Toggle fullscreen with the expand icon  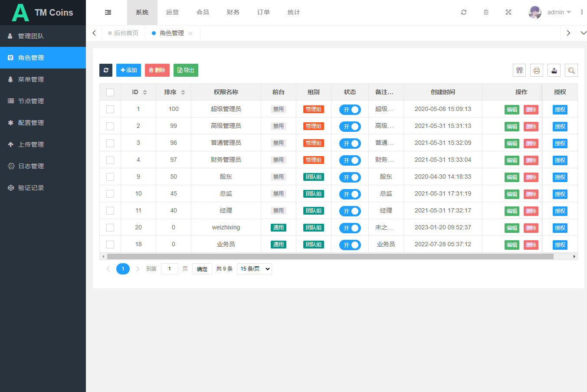tap(508, 12)
